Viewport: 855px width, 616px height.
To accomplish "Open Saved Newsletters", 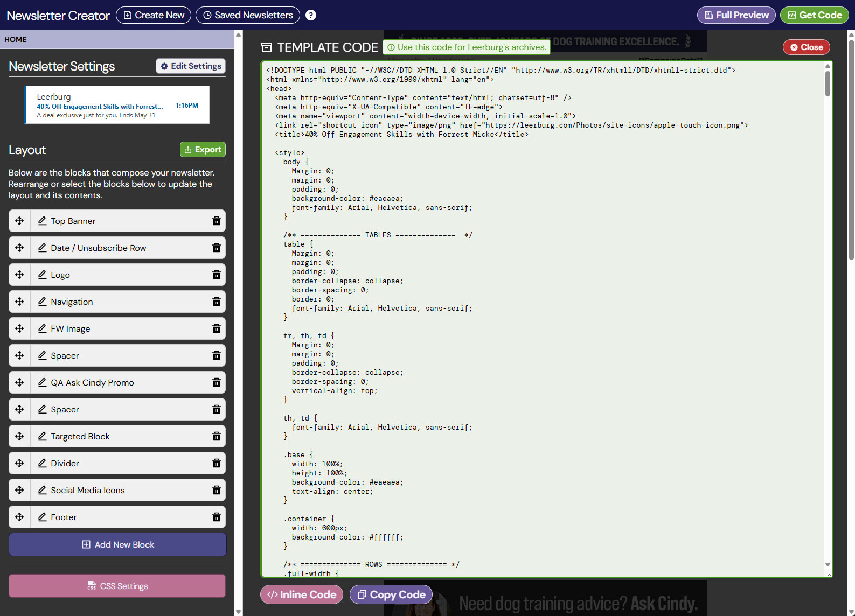I will [248, 15].
